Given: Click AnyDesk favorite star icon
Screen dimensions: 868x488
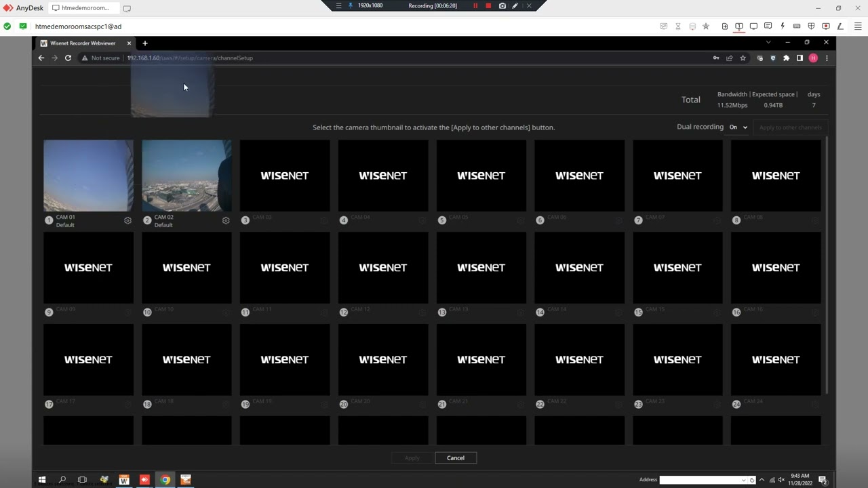Looking at the screenshot, I should pos(706,26).
